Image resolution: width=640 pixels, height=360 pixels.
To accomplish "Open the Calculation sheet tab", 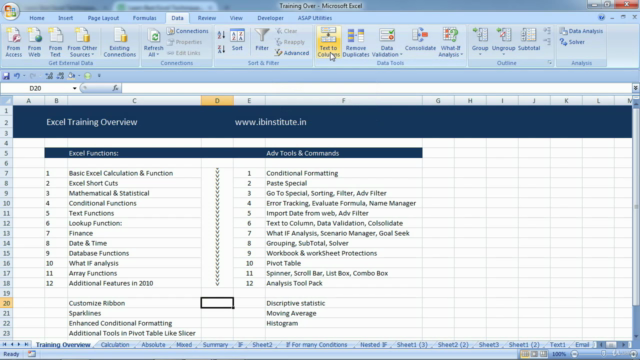I will click(x=115, y=345).
